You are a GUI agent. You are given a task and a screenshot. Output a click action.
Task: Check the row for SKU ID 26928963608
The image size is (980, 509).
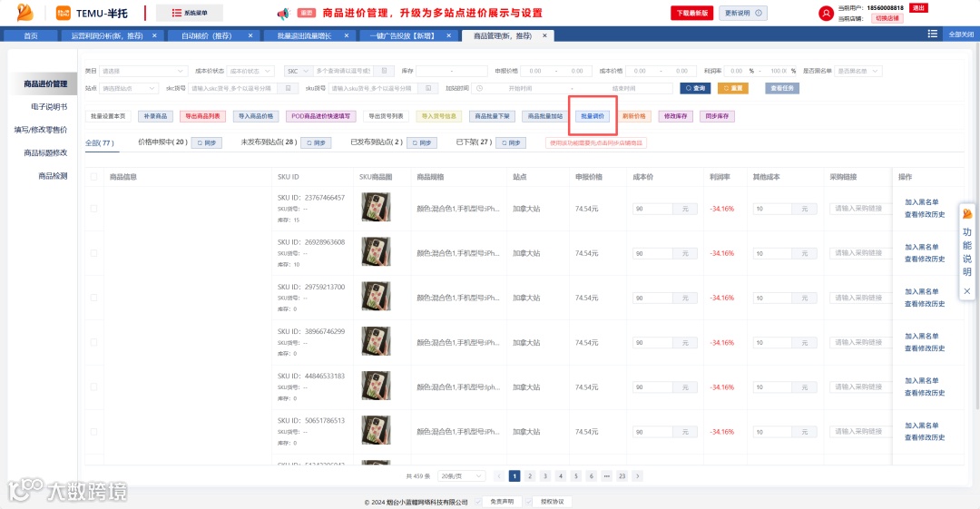(93, 253)
